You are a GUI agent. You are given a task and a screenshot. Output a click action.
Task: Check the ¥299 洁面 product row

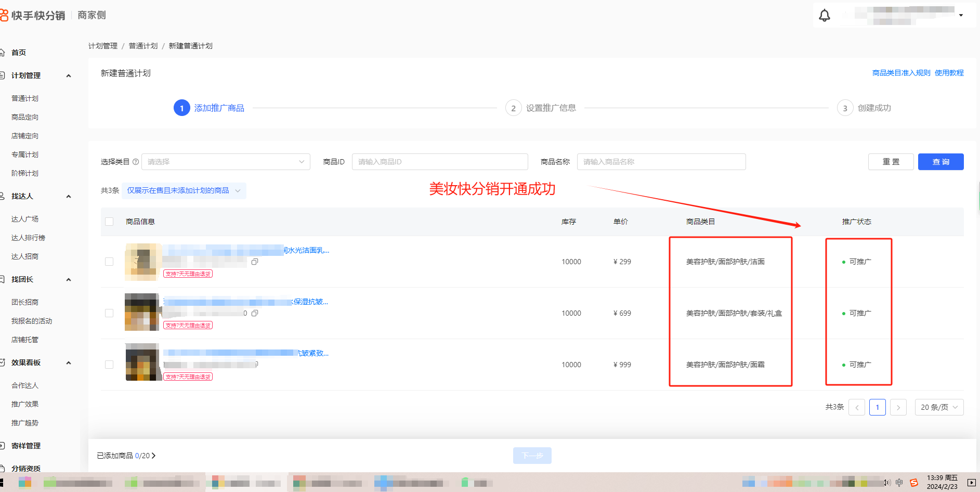(x=109, y=262)
